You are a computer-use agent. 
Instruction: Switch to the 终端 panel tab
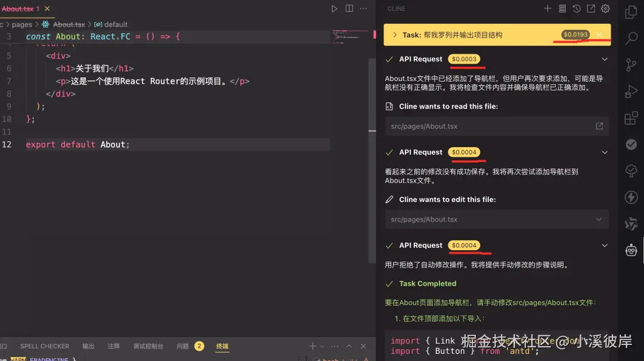[222, 346]
